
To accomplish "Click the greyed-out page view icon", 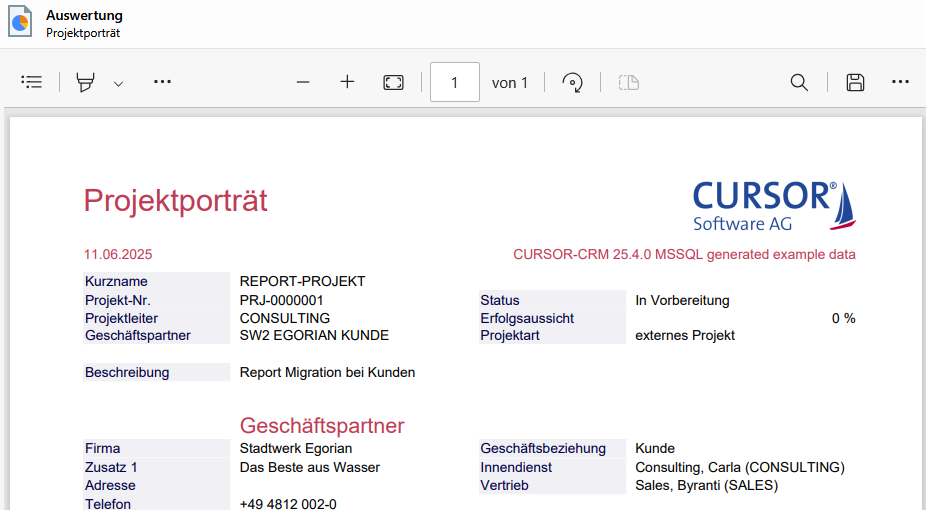I will [628, 82].
